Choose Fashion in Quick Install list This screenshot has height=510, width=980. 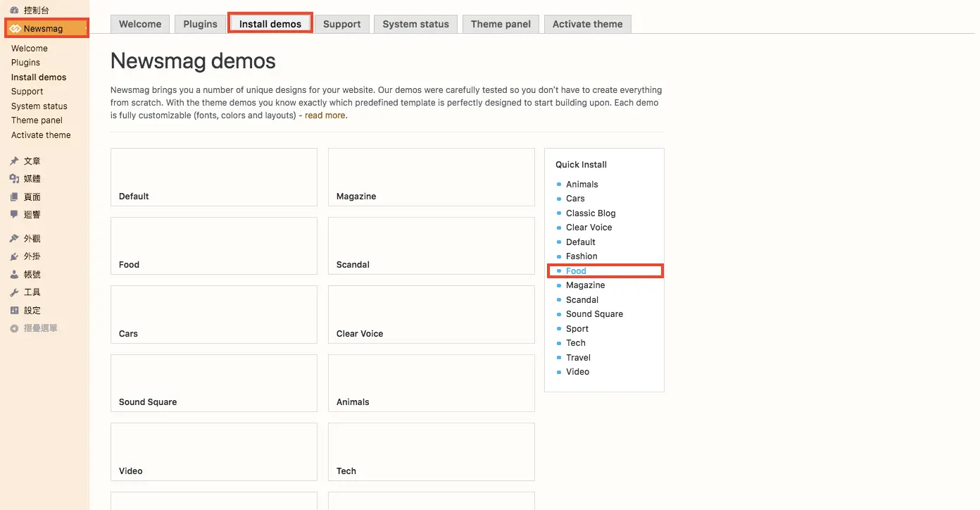pos(582,256)
